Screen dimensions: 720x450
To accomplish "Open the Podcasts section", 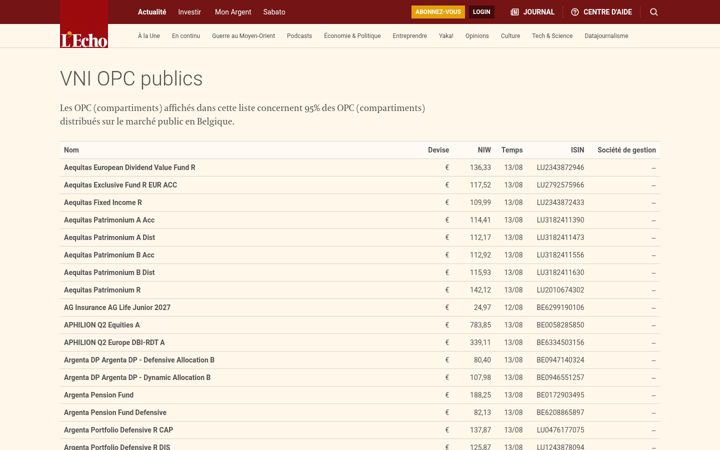I will [299, 36].
